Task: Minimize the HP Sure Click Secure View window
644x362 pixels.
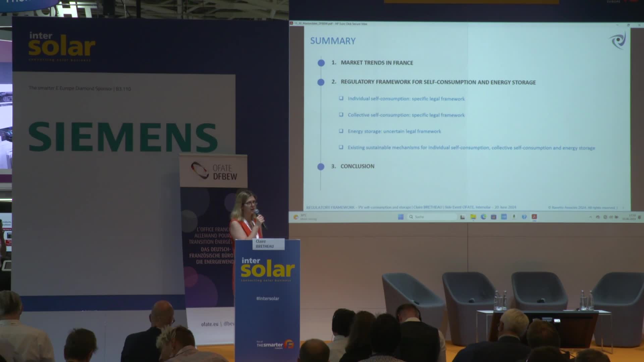Action: coord(618,25)
